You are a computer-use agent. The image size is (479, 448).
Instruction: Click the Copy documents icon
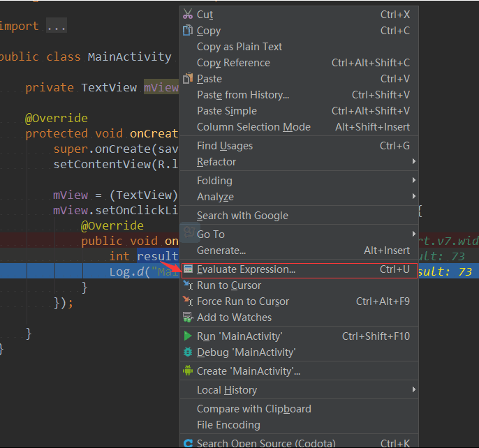(x=188, y=30)
